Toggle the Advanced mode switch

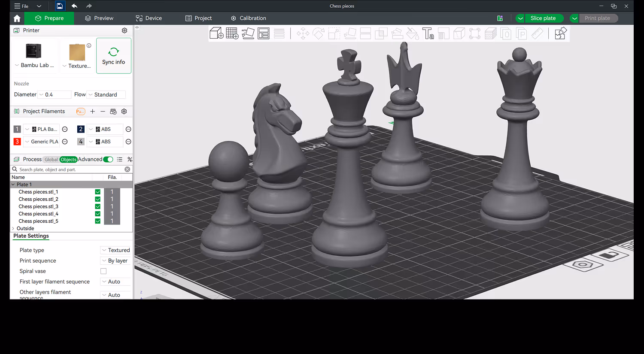108,159
